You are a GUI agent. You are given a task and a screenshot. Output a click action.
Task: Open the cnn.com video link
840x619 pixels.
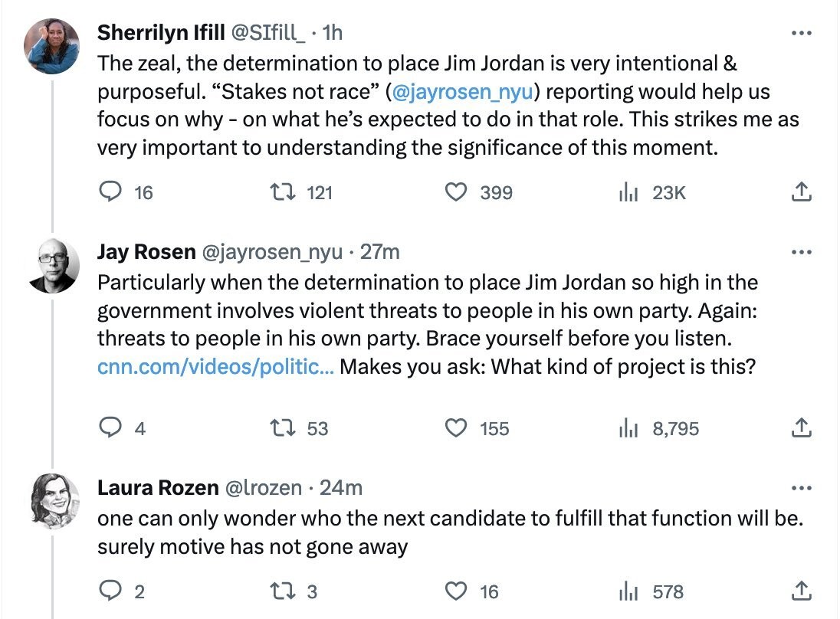pyautogui.click(x=215, y=366)
